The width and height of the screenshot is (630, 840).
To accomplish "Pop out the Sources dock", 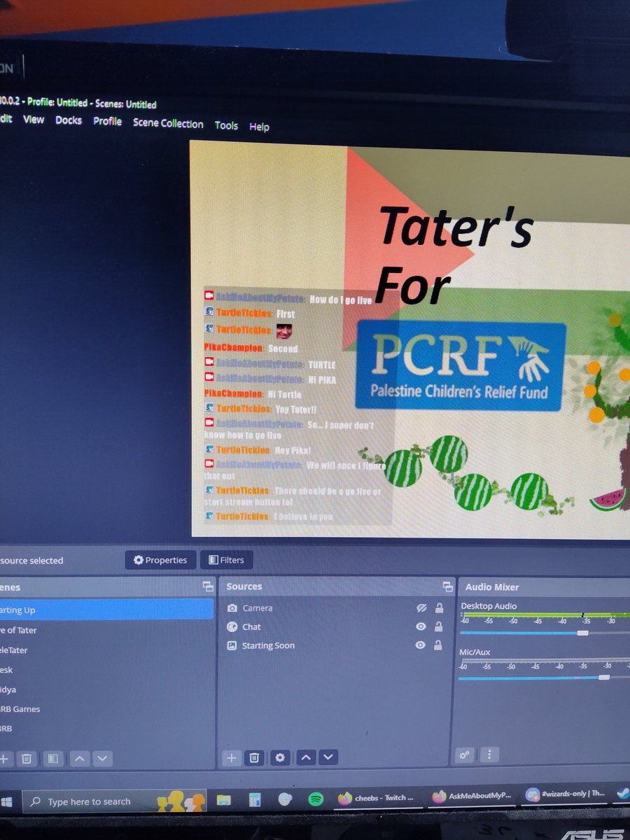I will pos(447,587).
